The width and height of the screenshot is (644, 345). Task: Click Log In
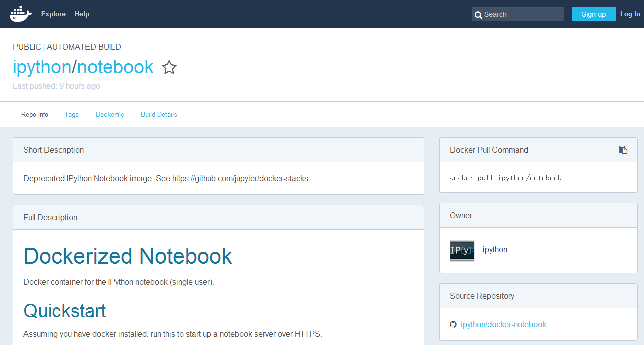[x=630, y=14]
